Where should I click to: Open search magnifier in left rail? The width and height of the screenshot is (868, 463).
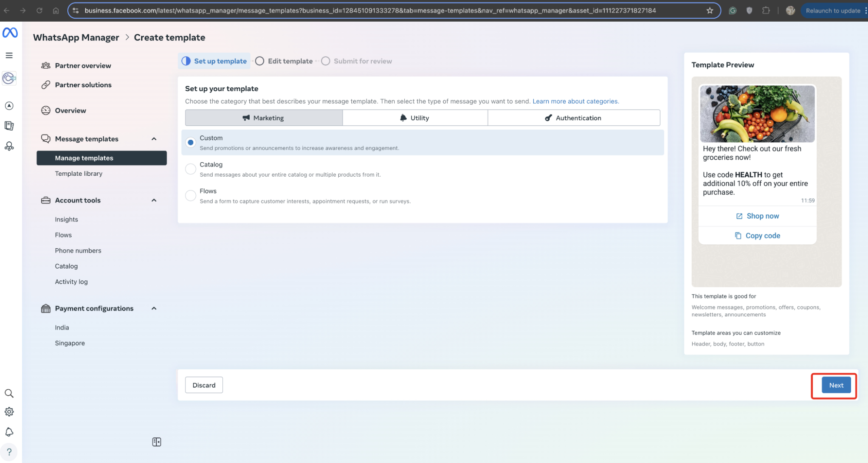pyautogui.click(x=9, y=394)
